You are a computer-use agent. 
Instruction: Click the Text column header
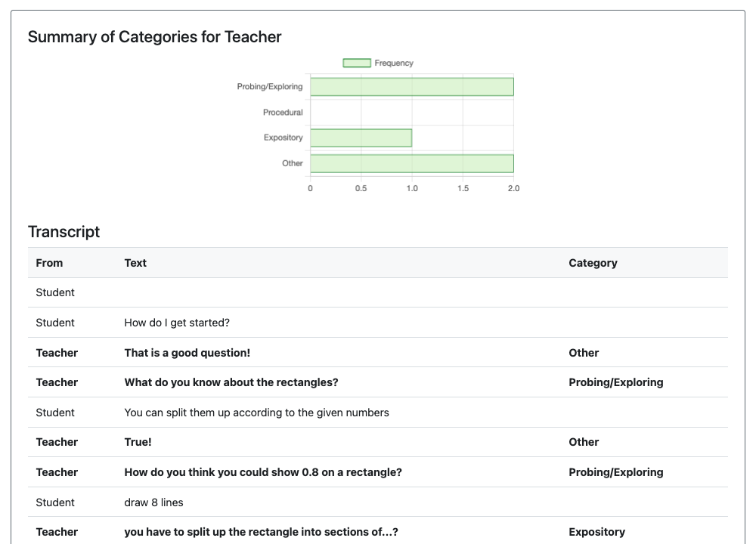click(135, 263)
